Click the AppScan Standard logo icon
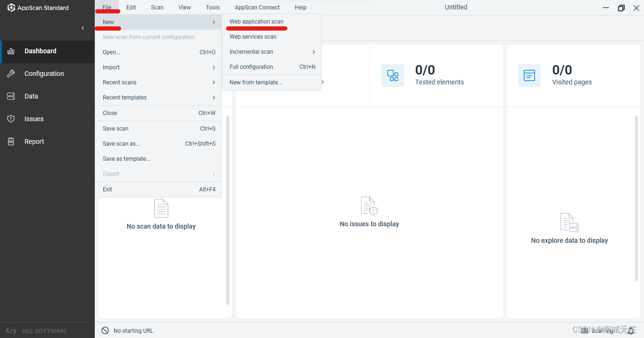This screenshot has width=644, height=338. 11,8
